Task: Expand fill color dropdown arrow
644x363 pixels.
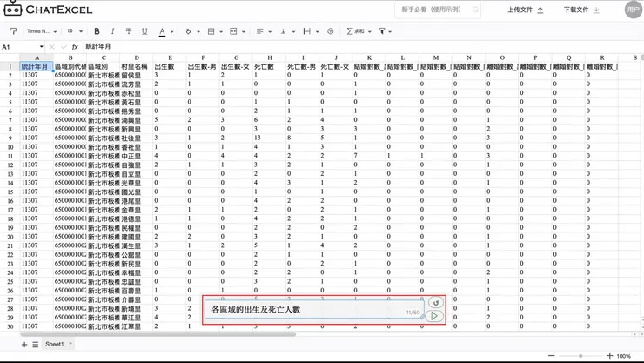Action: [198, 31]
